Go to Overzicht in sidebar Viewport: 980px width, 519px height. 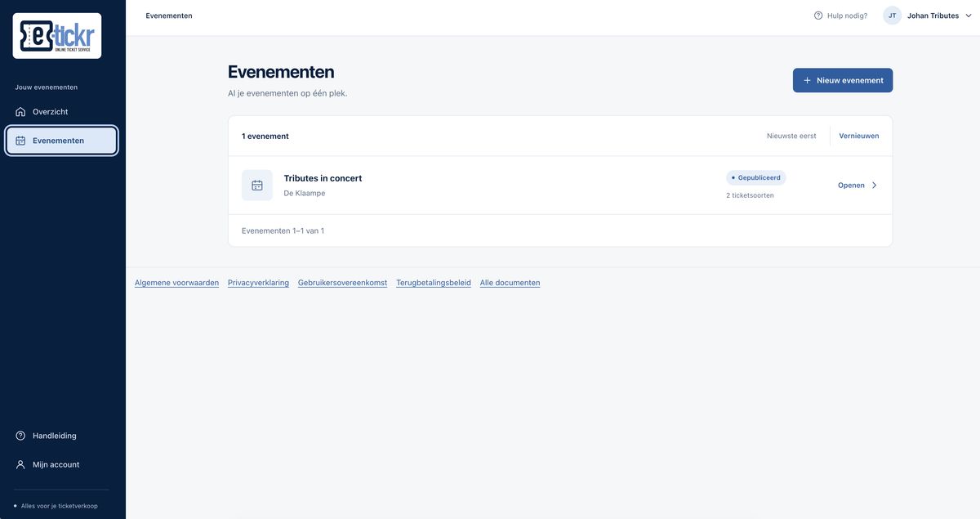click(62, 112)
